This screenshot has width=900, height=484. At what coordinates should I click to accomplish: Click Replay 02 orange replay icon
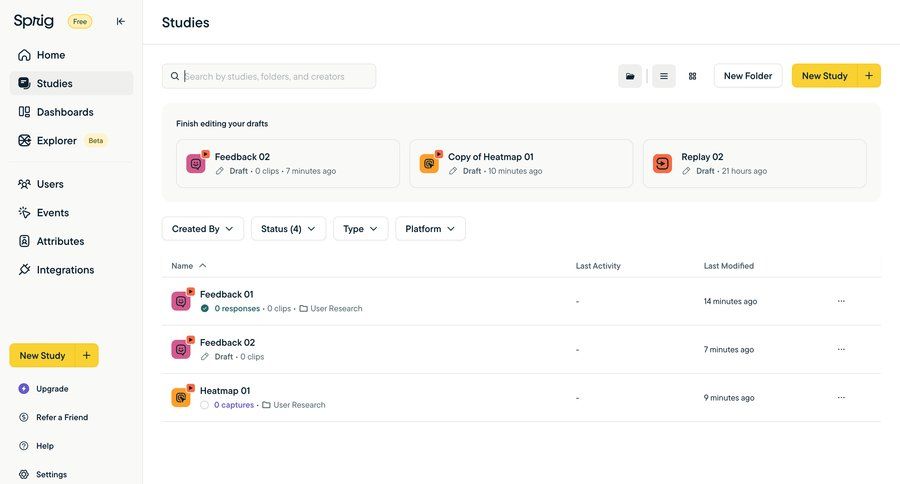pos(662,164)
